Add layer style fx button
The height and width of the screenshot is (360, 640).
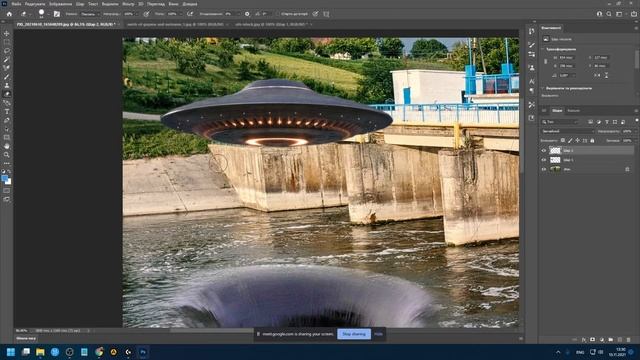pos(584,340)
